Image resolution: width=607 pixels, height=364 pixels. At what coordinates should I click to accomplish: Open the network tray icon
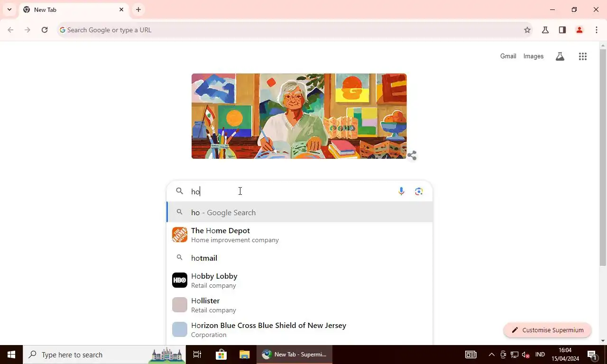[x=515, y=355]
